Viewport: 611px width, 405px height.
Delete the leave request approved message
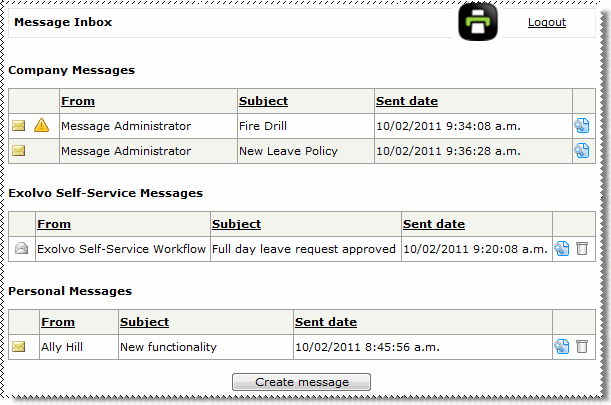pos(582,249)
